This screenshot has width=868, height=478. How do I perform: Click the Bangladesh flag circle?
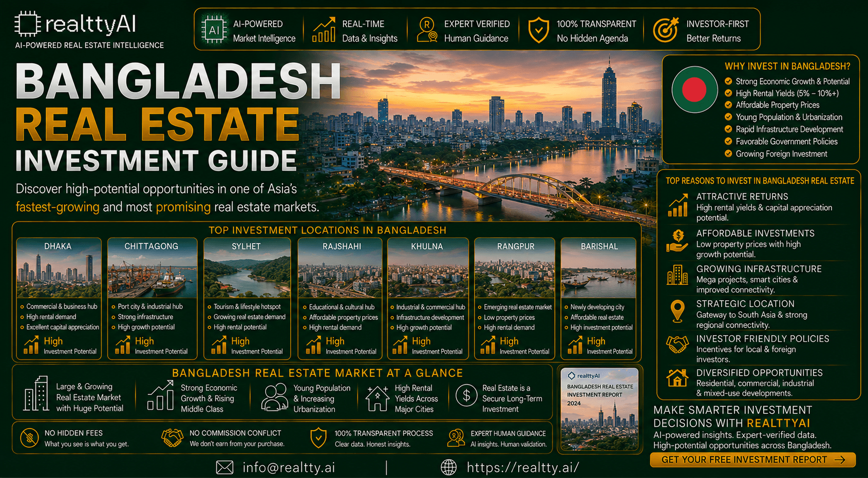coord(694,89)
